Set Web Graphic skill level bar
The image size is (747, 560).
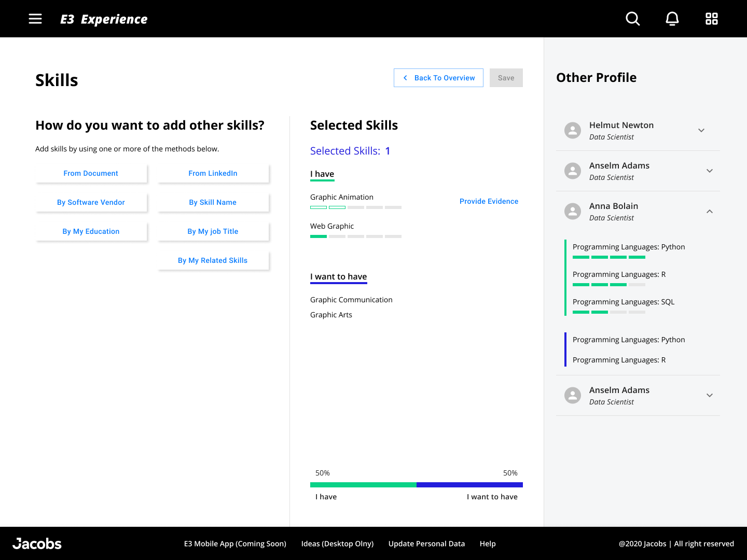(x=356, y=236)
